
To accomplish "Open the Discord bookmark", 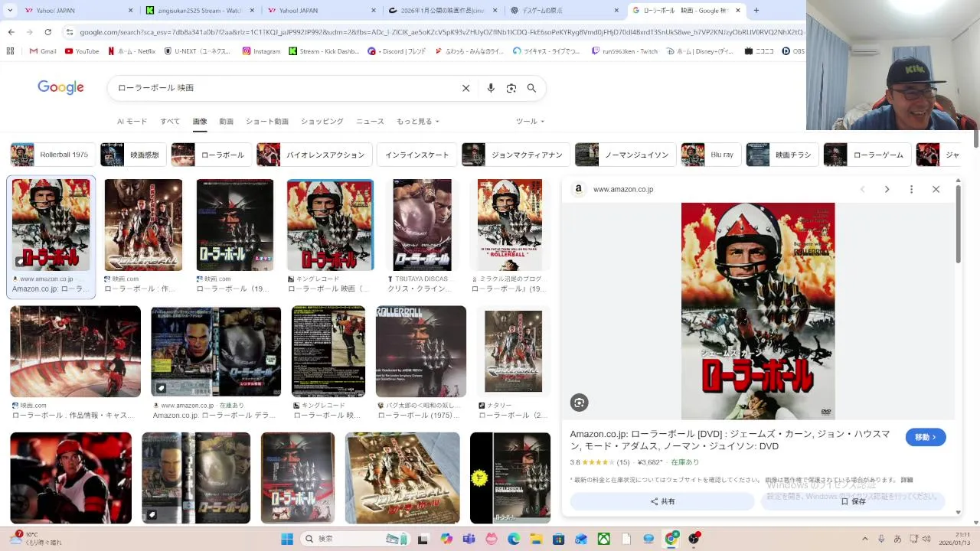I will (397, 51).
